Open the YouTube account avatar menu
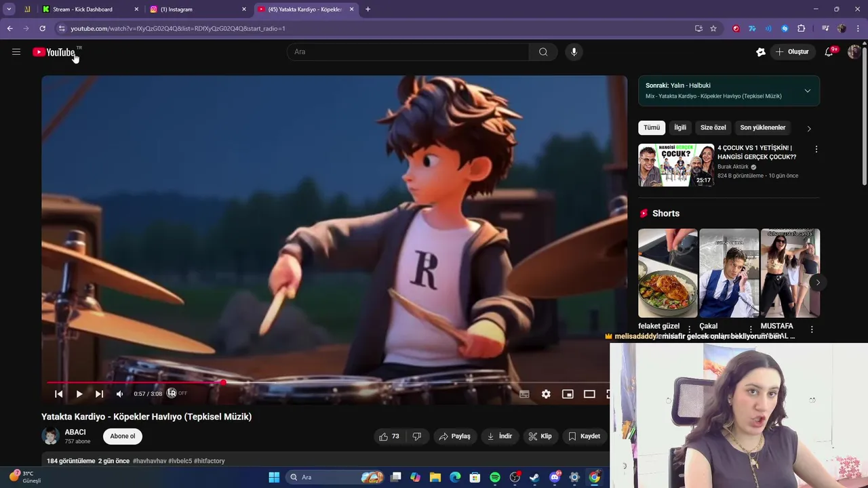Screen dimensions: 868x488 coord(854,52)
